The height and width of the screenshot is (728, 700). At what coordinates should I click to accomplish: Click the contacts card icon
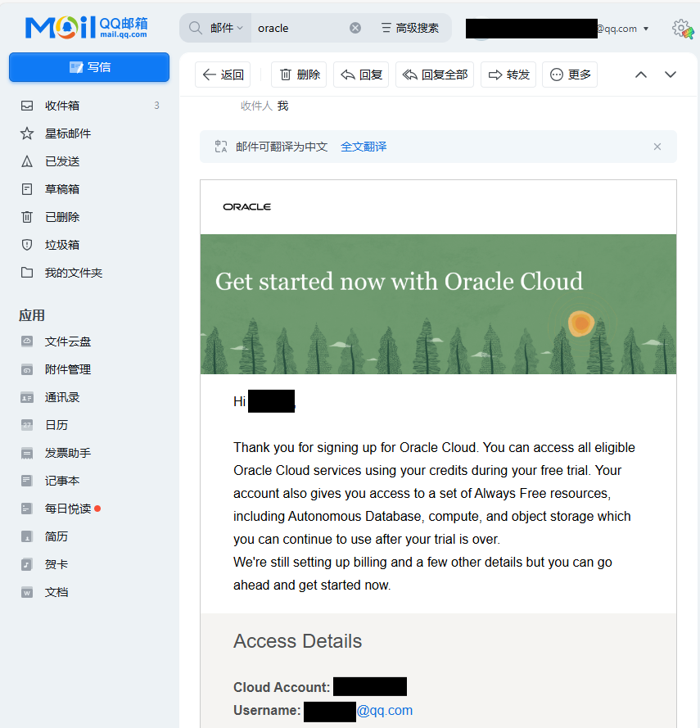point(27,397)
